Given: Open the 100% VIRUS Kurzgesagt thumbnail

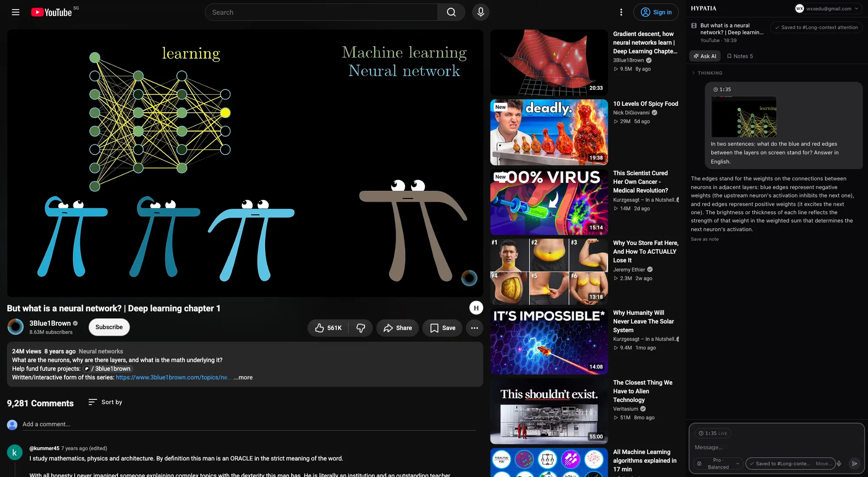Looking at the screenshot, I should tap(549, 202).
